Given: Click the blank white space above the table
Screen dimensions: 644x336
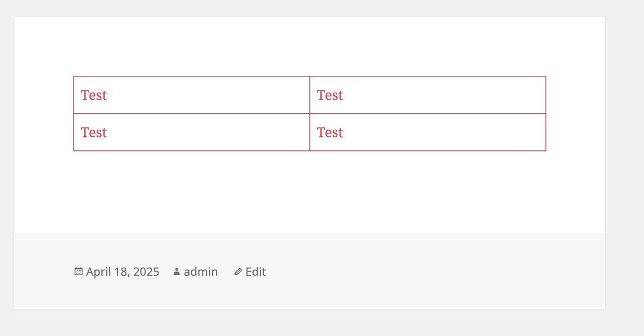Looking at the screenshot, I should pyautogui.click(x=309, y=46).
